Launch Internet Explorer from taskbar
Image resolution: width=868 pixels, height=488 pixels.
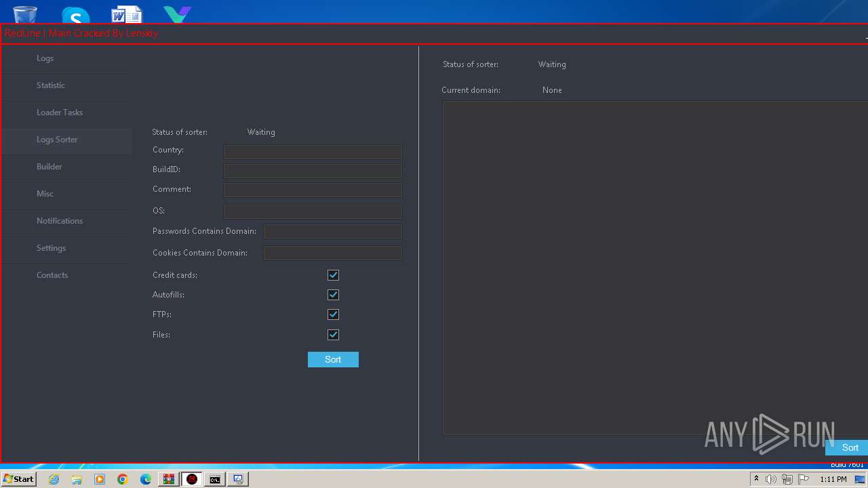(x=54, y=479)
